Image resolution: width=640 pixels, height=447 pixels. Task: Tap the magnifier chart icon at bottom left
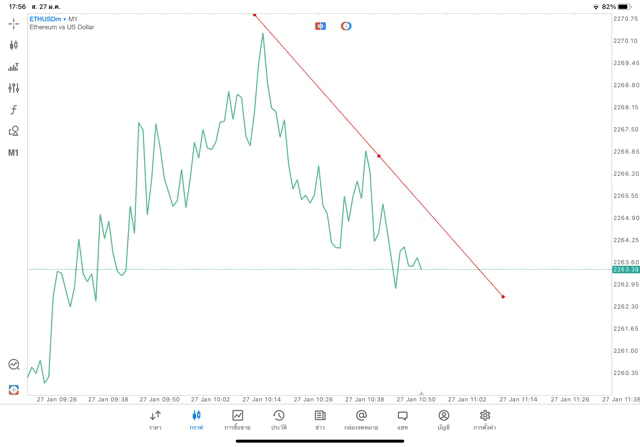pos(14,365)
